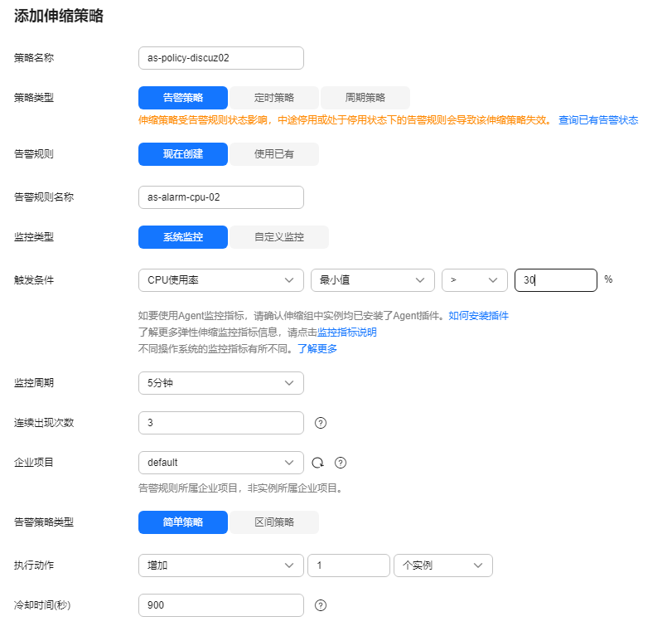Viewport: 672px width, 631px height.
Task: Select 区间策略 alarm policy type
Action: 274,522
